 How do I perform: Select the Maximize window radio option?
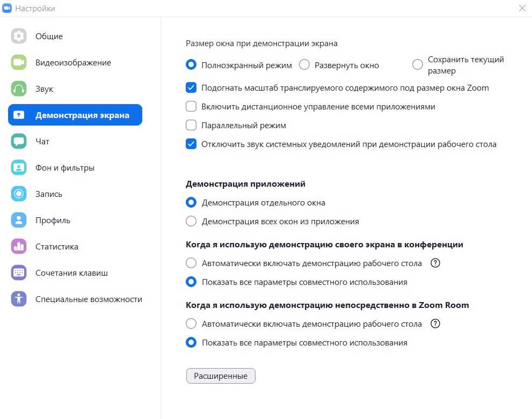coord(304,65)
